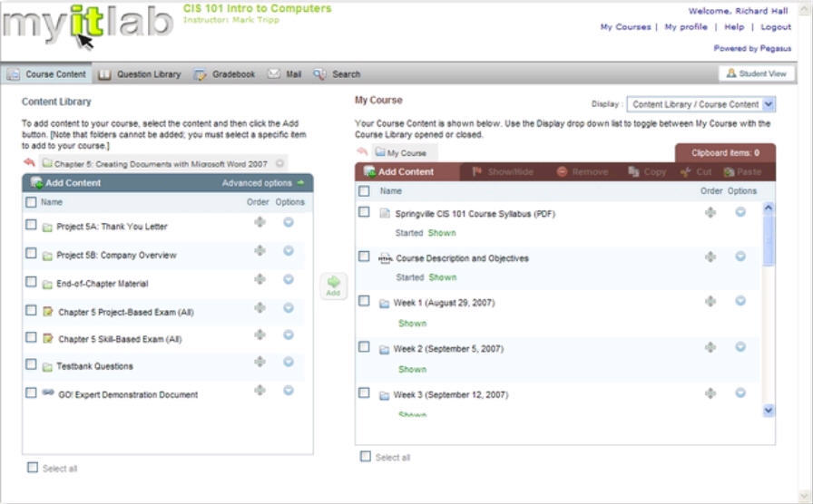Click the Project 5B move order icon
This screenshot has width=813, height=504.
click(260, 251)
